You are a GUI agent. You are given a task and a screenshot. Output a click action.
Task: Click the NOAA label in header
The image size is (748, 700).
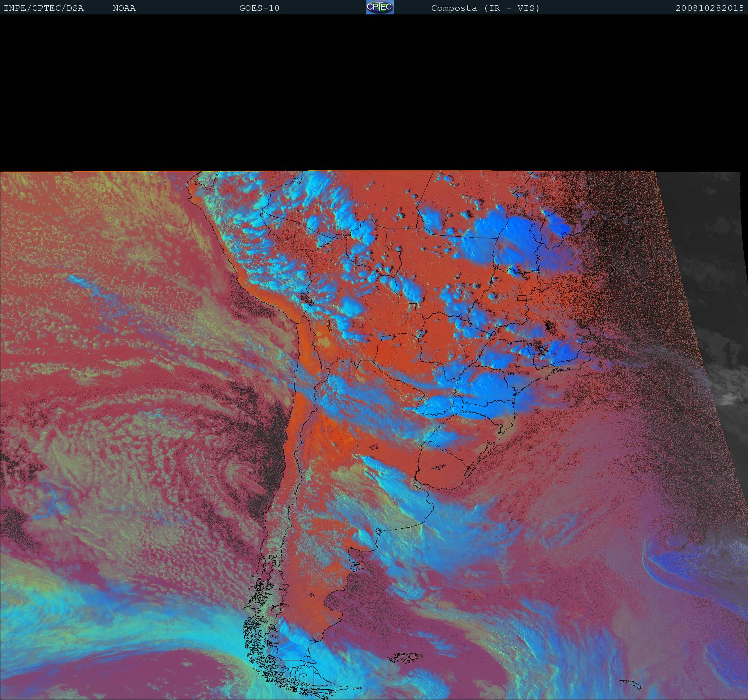(124, 8)
